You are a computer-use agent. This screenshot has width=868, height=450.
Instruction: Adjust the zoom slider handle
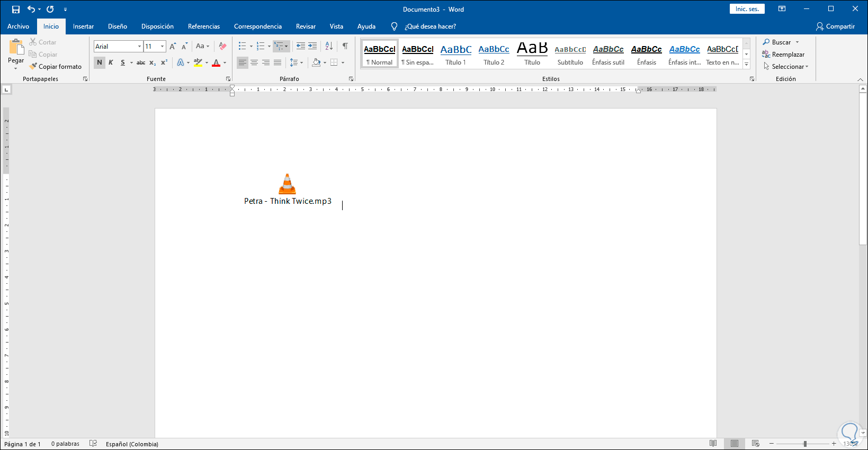pyautogui.click(x=805, y=444)
